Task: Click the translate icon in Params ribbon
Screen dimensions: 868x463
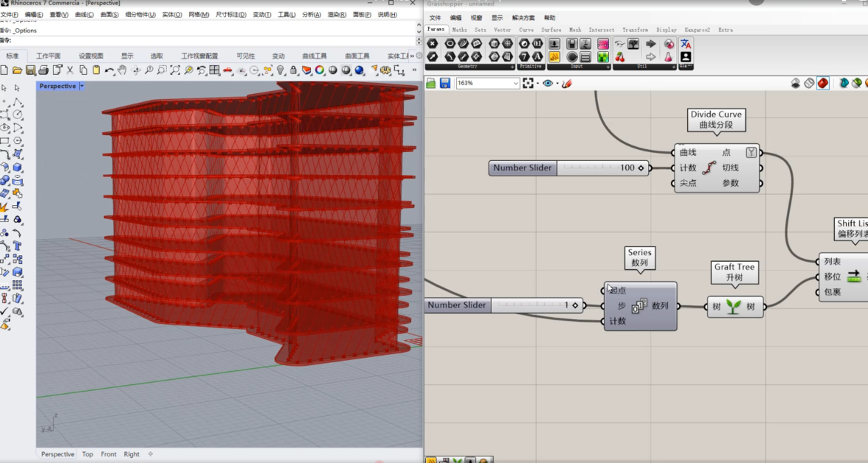Action: [686, 43]
